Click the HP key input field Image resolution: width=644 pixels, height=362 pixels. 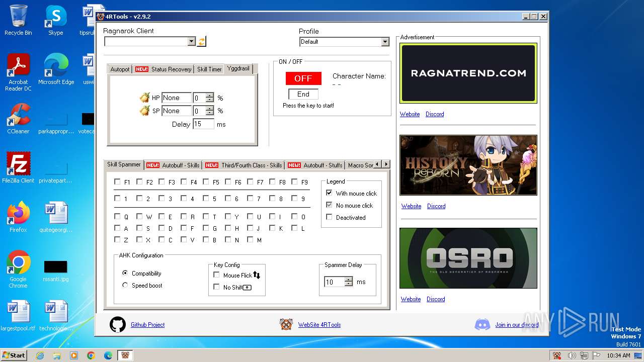pos(177,98)
